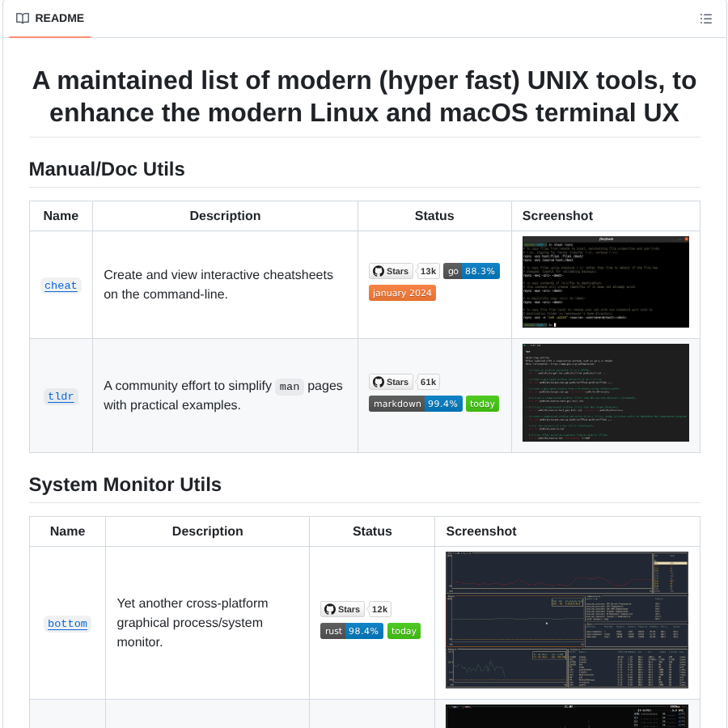Expand the Manual/Doc Utils section heading
The width and height of the screenshot is (728, 728).
tap(107, 169)
